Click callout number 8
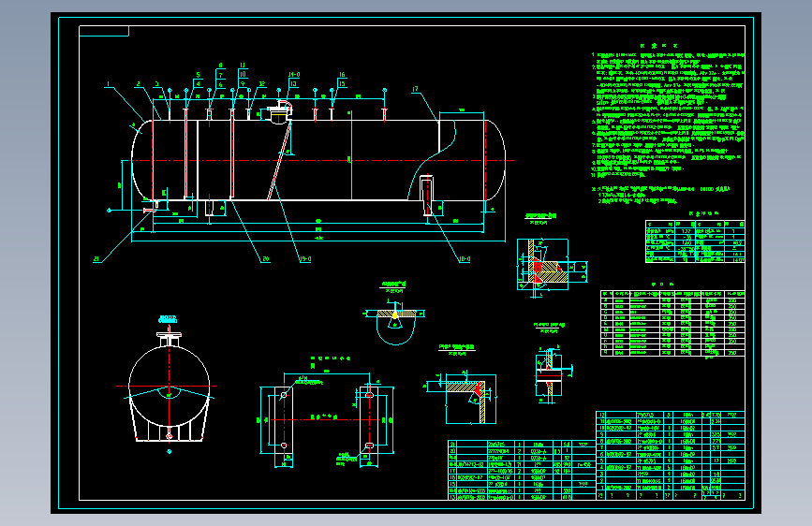This screenshot has height=526, width=812. coord(221,66)
